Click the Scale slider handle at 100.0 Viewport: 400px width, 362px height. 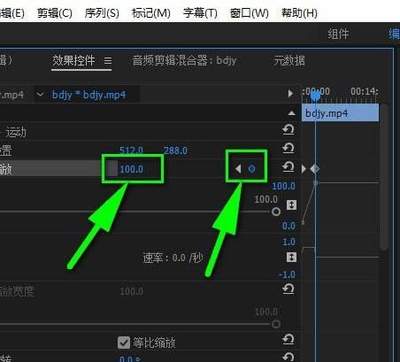tap(276, 211)
